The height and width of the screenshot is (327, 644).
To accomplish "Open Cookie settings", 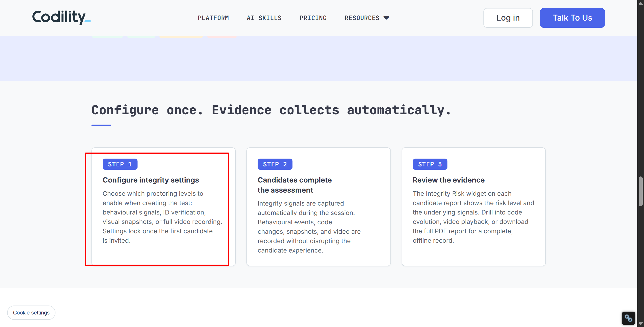I will tap(31, 312).
